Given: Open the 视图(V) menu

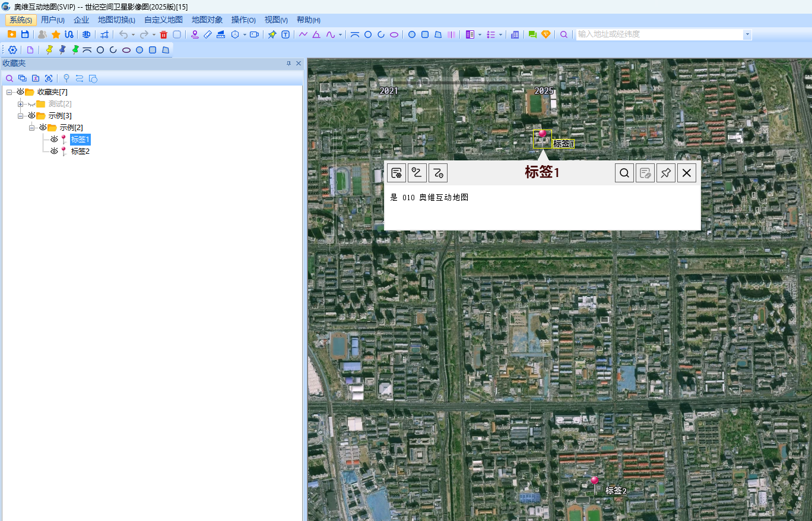Looking at the screenshot, I should (276, 20).
